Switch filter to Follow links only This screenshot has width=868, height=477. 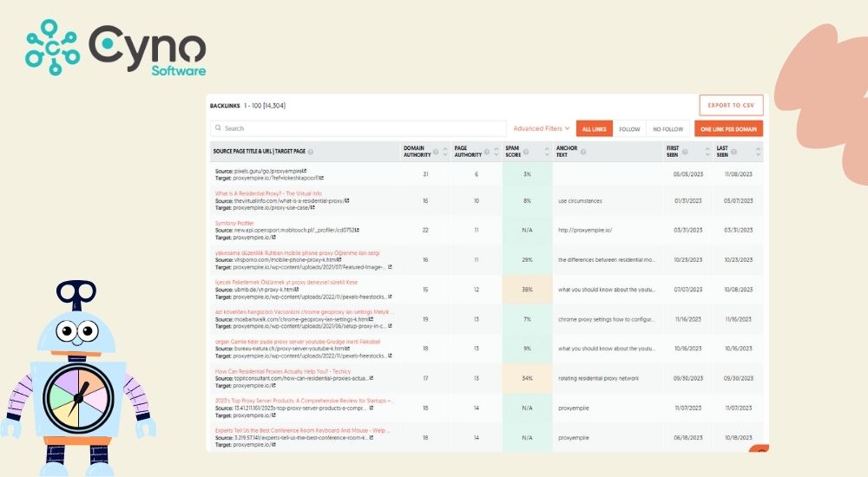click(629, 129)
